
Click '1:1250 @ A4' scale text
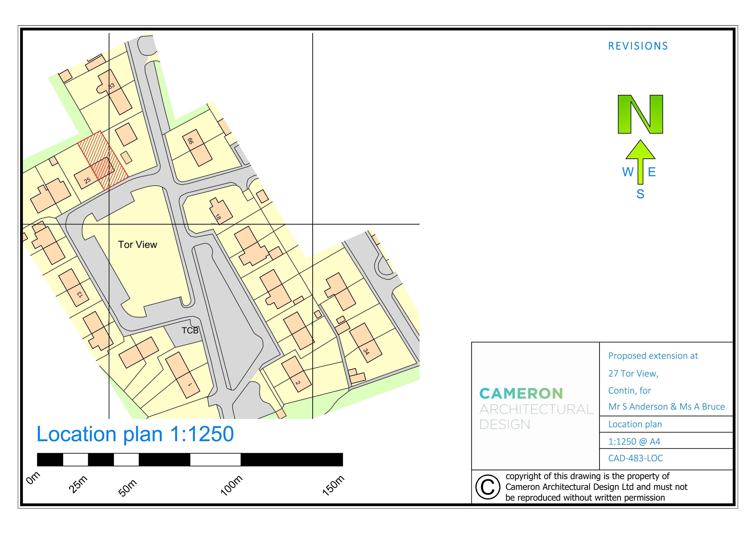click(x=634, y=442)
